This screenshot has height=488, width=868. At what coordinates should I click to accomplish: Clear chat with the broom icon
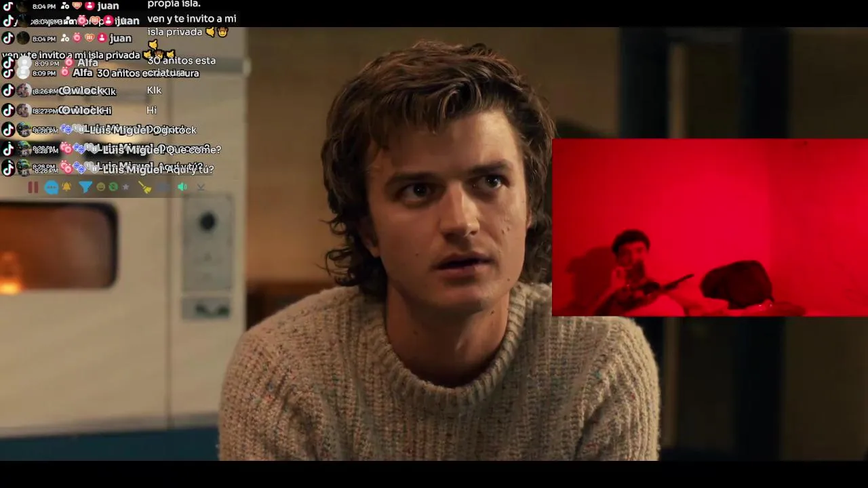click(144, 188)
